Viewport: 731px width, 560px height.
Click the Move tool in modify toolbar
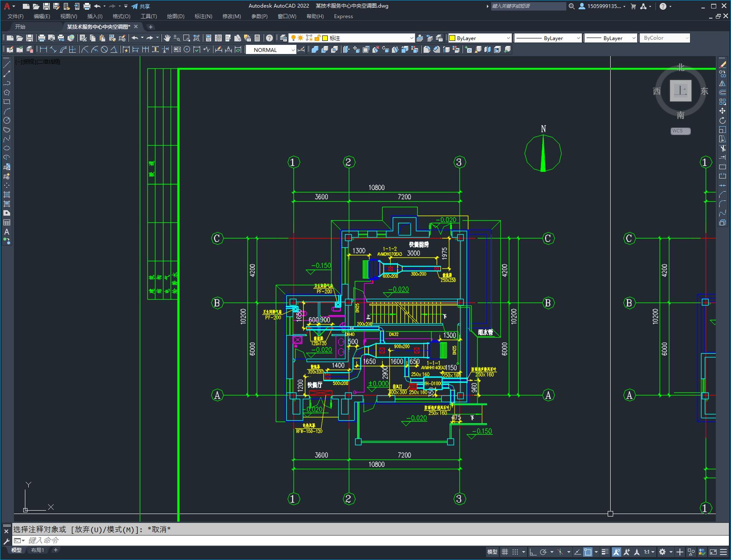point(723,111)
